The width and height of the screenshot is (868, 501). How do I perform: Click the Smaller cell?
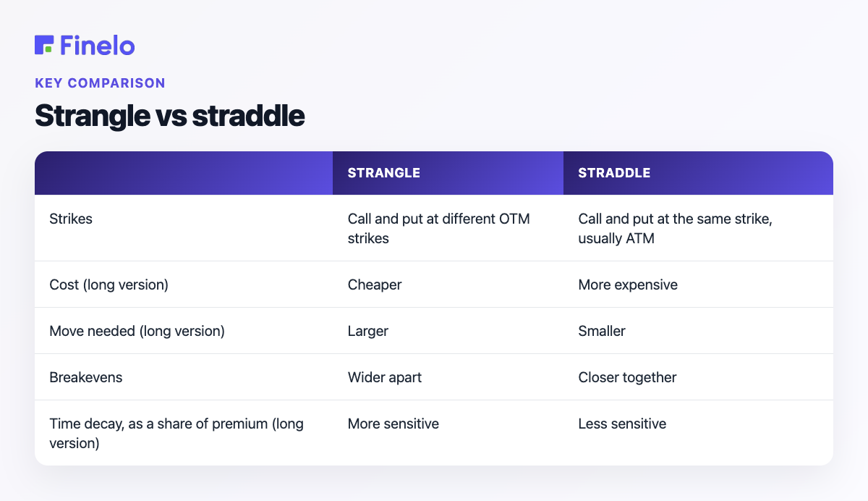[602, 331]
